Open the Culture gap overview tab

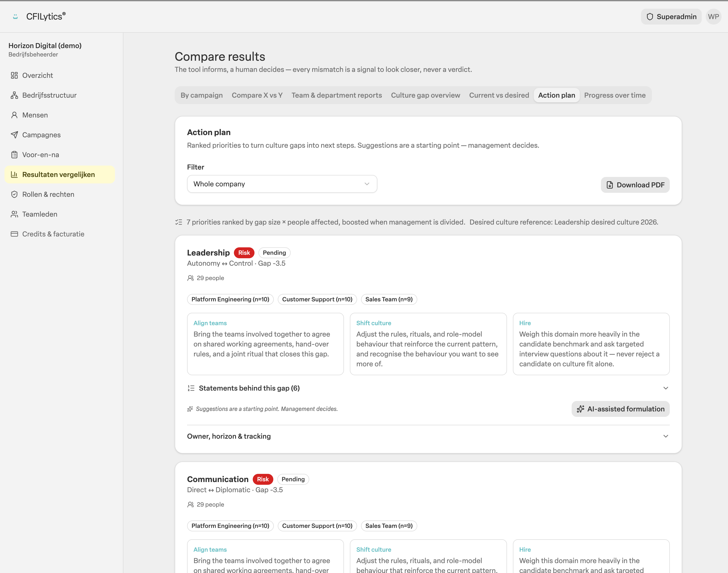click(x=425, y=95)
